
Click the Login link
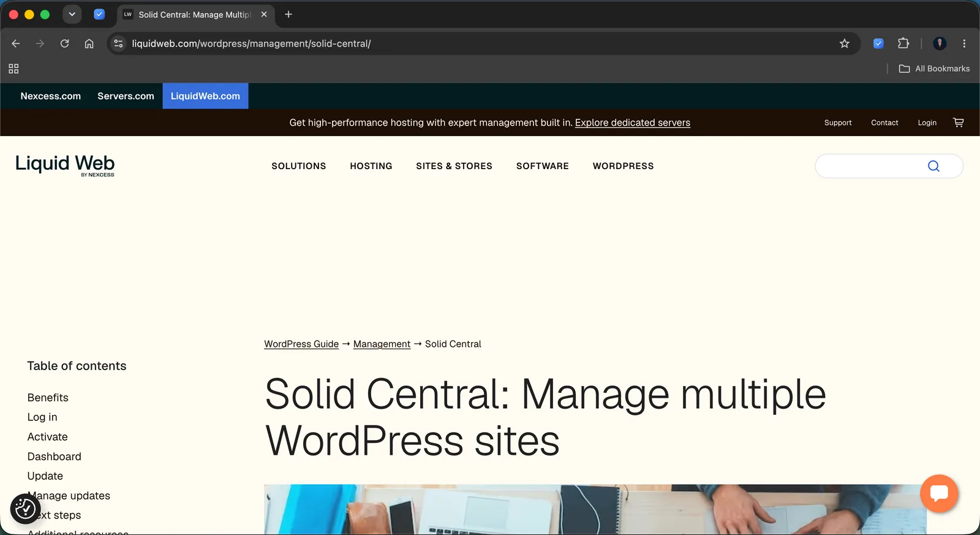click(927, 123)
